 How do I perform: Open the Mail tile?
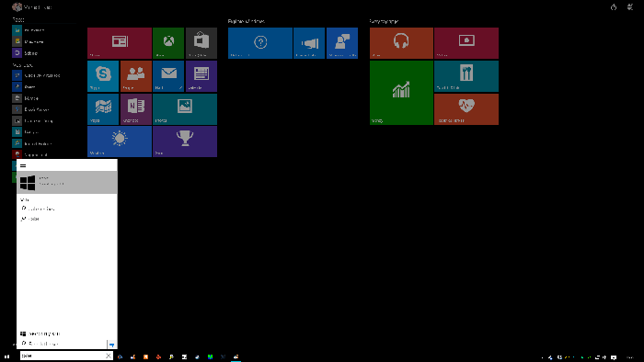[x=168, y=76]
